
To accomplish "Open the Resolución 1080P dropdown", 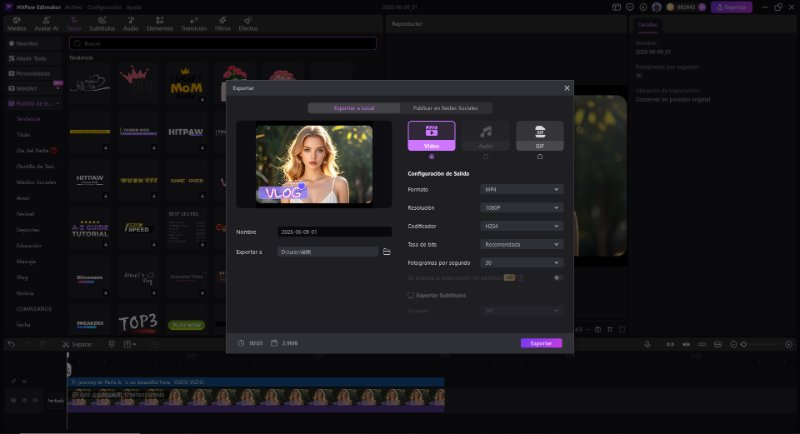I will point(521,208).
